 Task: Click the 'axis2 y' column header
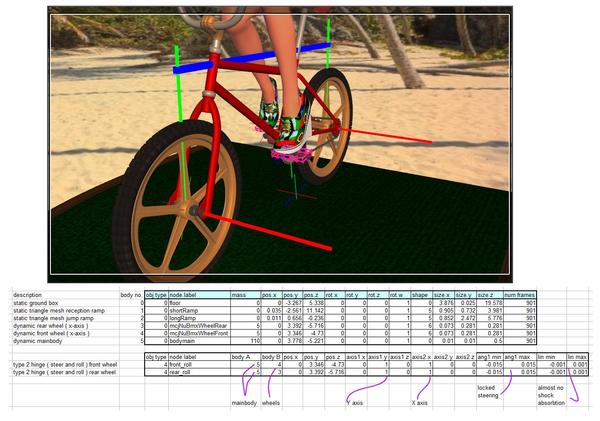pyautogui.click(x=443, y=357)
